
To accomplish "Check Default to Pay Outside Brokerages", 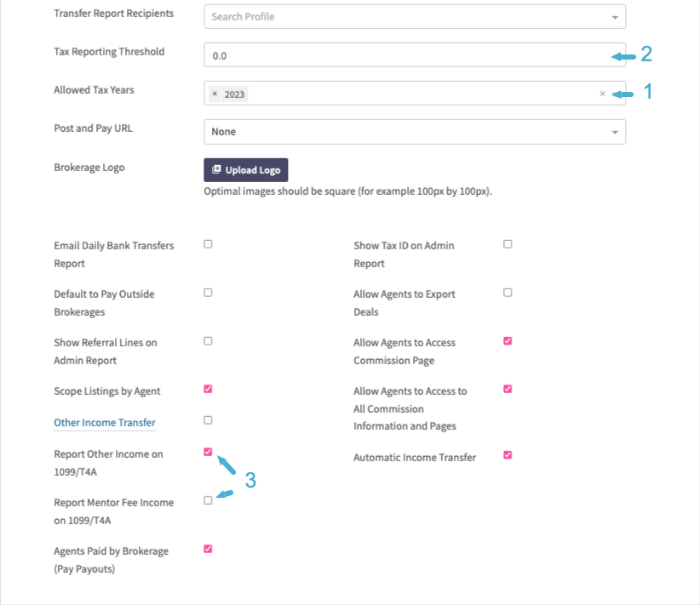I will tap(208, 293).
